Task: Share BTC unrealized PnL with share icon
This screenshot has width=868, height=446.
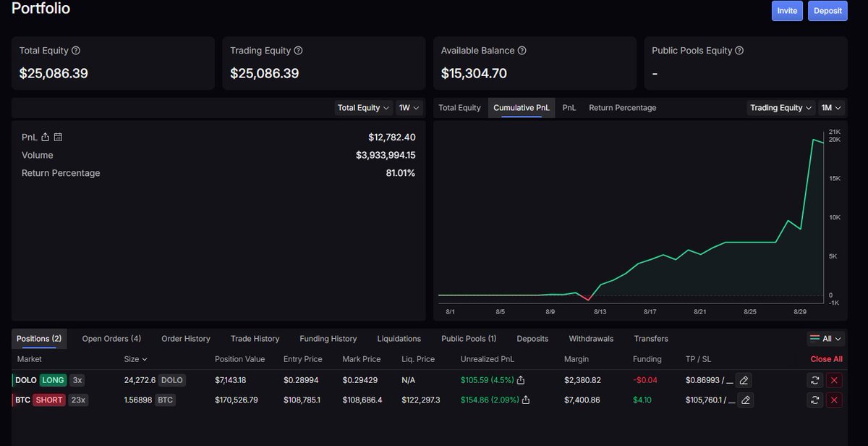Action: click(526, 400)
